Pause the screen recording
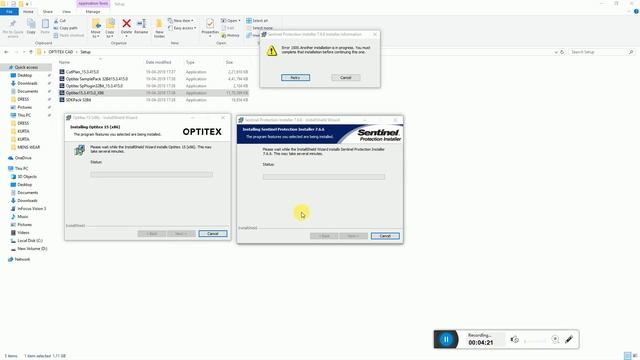Image resolution: width=640 pixels, height=360 pixels. [446, 339]
